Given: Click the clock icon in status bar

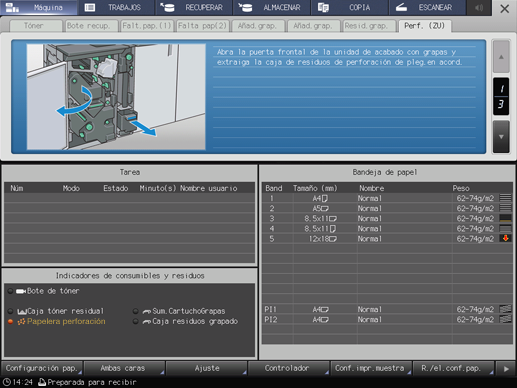Looking at the screenshot, I should tap(6, 382).
